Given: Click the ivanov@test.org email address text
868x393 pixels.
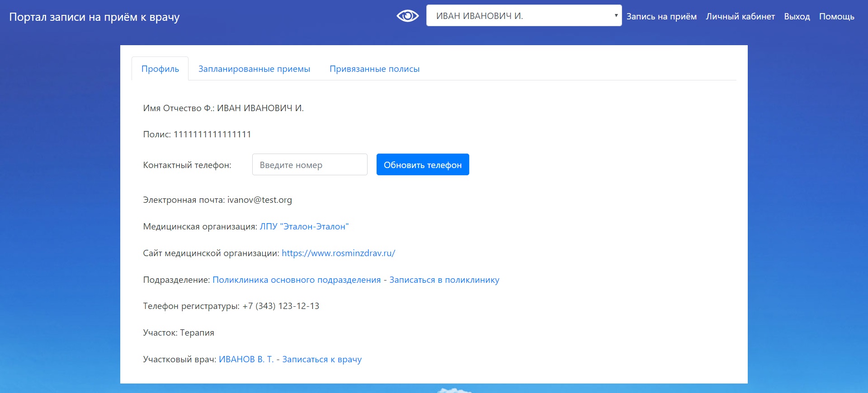Looking at the screenshot, I should (x=259, y=200).
